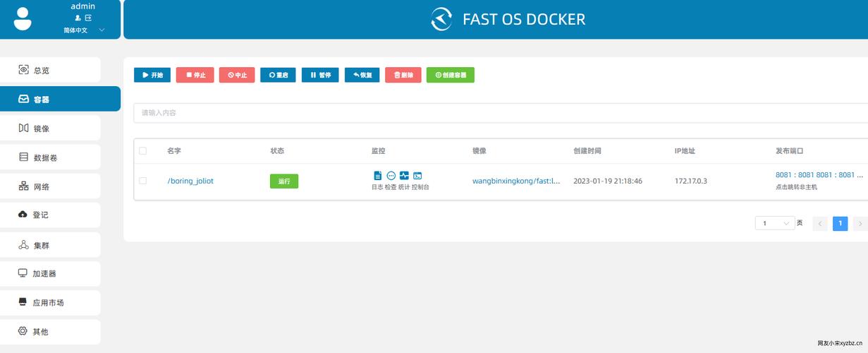Go to the 镜像 images sidebar item
This screenshot has width=868, height=353.
click(x=50, y=128)
